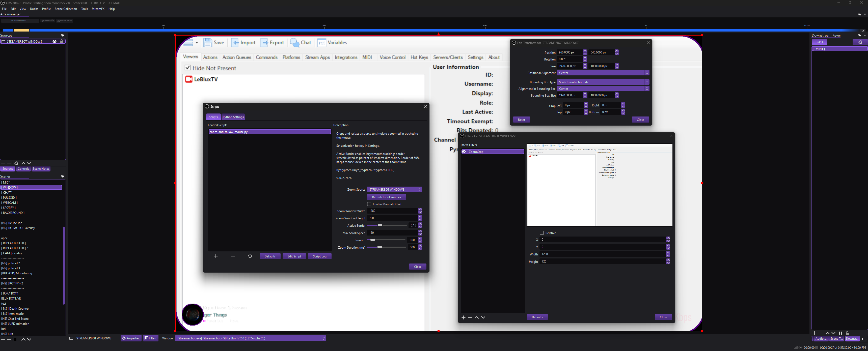Toggle the Relative checkbox in Filters
The height and width of the screenshot is (351, 868).
[x=541, y=233]
